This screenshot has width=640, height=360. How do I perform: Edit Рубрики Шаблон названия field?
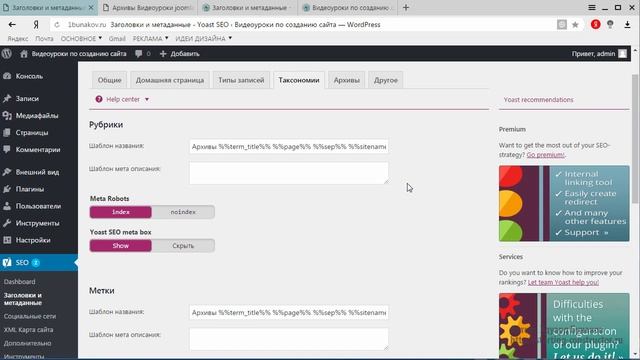[289, 147]
